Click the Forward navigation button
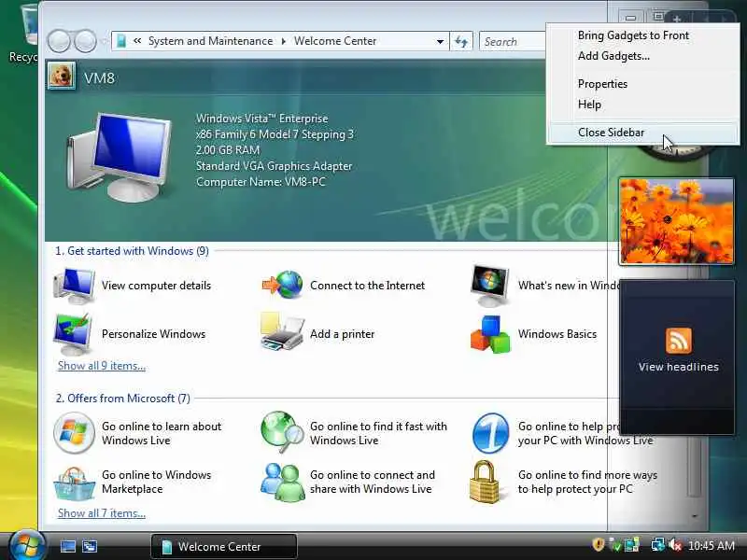 [x=85, y=41]
